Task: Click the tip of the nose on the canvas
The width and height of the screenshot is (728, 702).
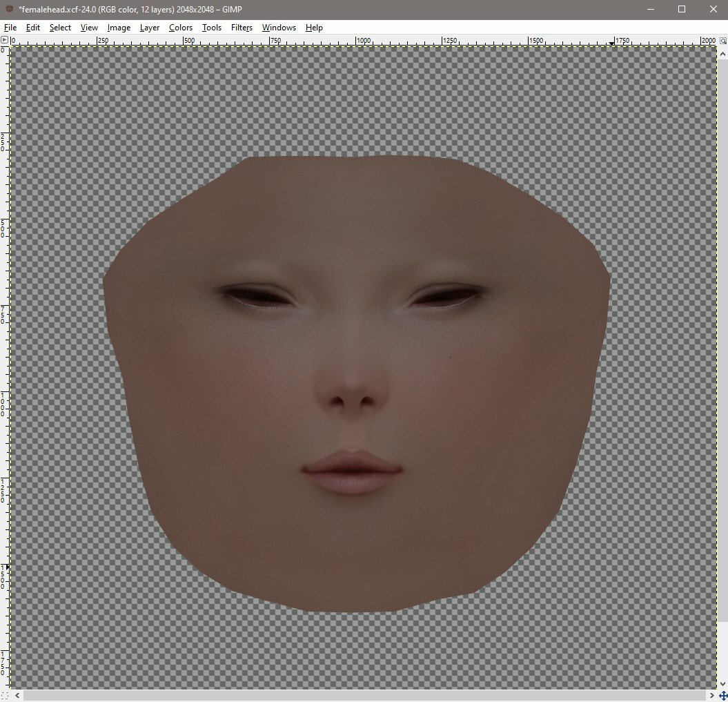Action: pos(352,390)
